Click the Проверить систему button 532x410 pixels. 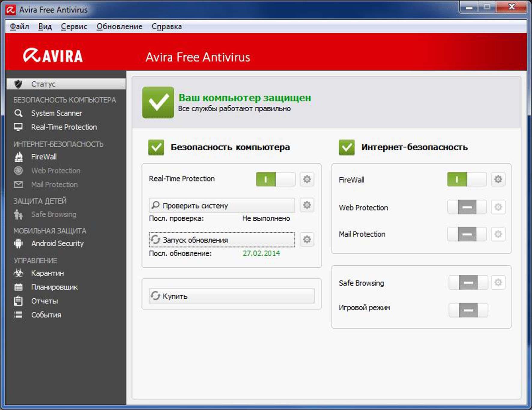click(x=222, y=205)
